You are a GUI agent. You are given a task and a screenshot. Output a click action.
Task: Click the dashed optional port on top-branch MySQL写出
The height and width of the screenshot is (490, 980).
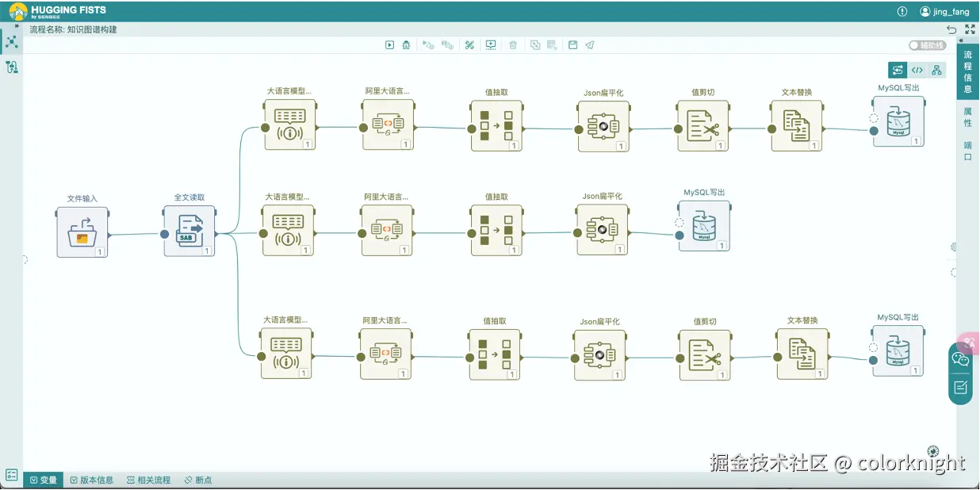click(x=873, y=118)
